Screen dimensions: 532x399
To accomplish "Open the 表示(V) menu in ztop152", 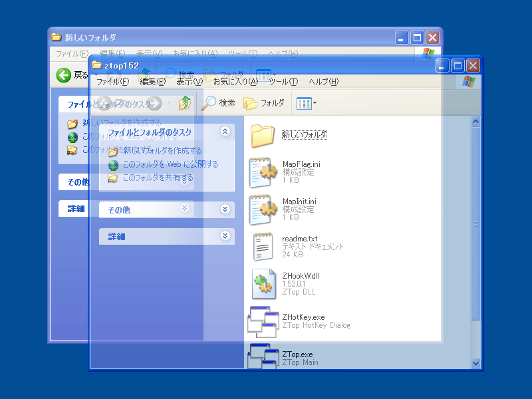I will (190, 82).
